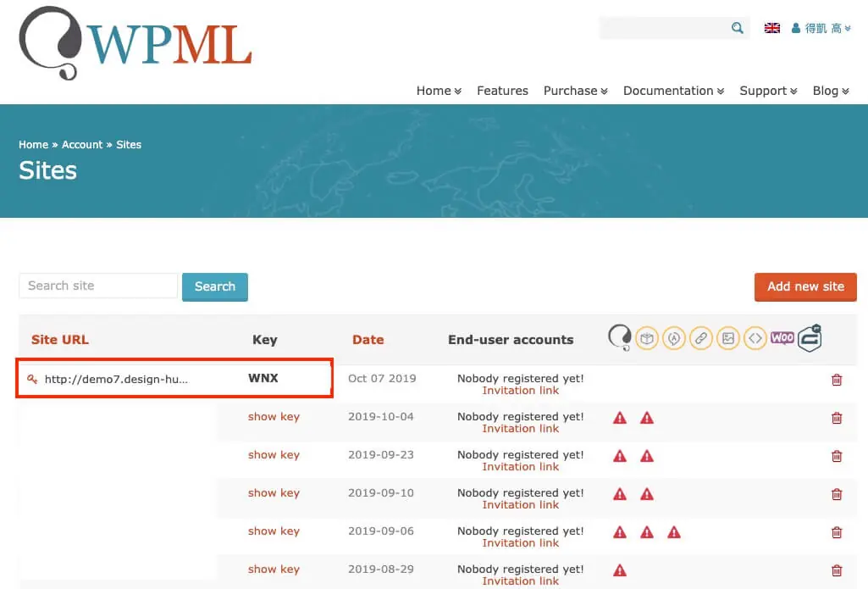Open the Invitation link in the 2019-09-23 row
The height and width of the screenshot is (589, 868).
520,467
